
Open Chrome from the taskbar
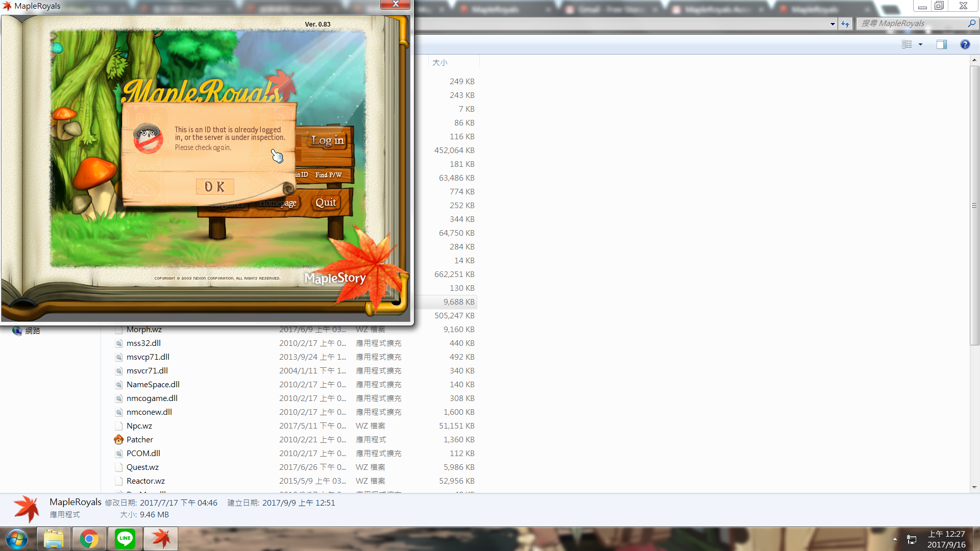click(89, 539)
